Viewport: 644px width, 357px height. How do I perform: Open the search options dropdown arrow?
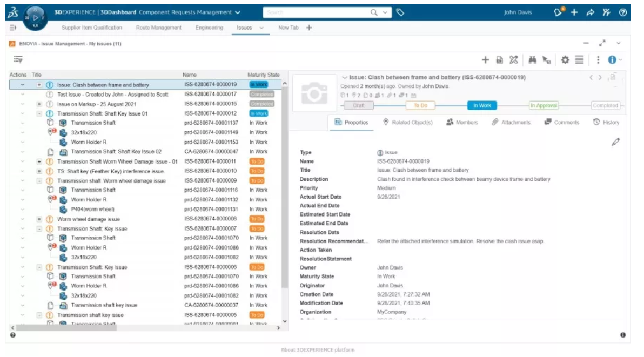[385, 12]
